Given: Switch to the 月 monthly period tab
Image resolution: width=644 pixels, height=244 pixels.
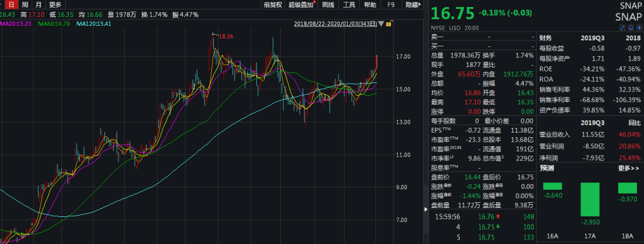Looking at the screenshot, I should click(39, 5).
